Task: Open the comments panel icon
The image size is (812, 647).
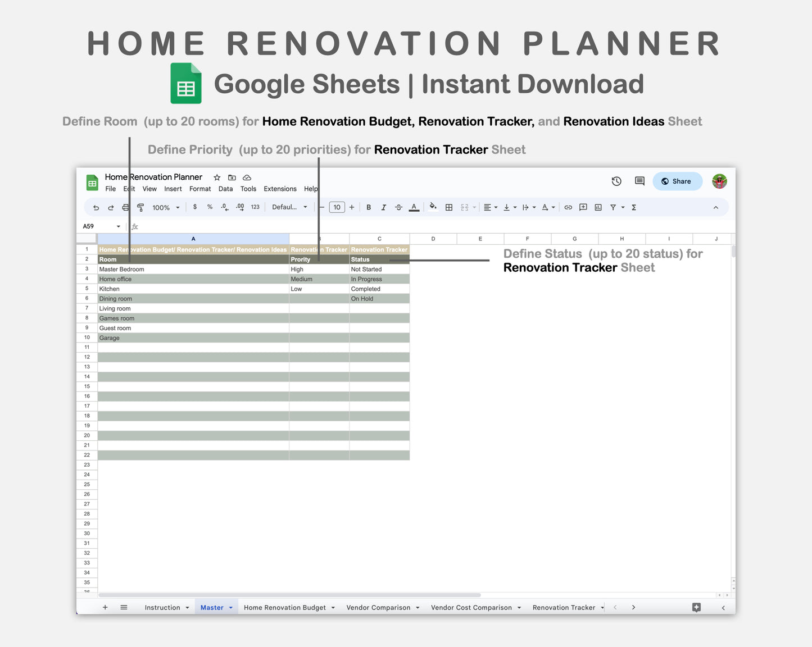Action: tap(639, 181)
